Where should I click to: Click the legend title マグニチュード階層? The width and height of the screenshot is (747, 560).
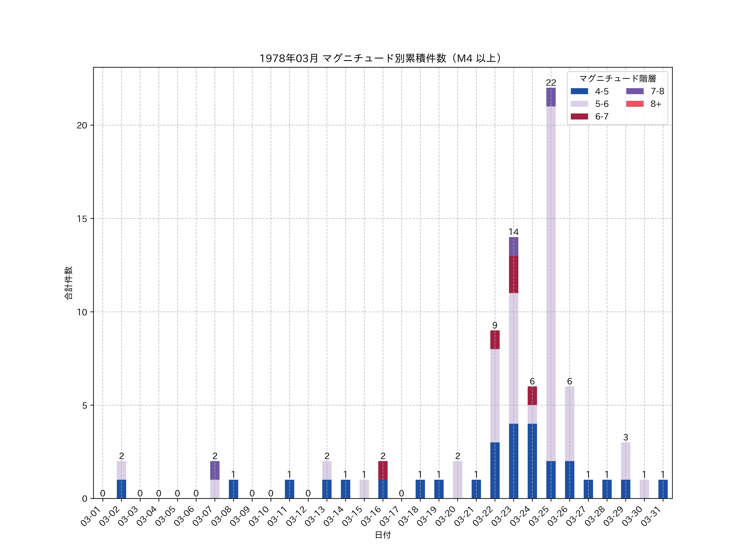(617, 79)
